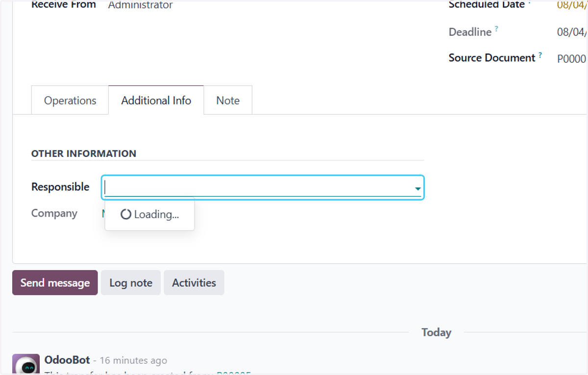This screenshot has height=375, width=588.
Task: Click the OdooBot author name
Action: pyautogui.click(x=67, y=360)
